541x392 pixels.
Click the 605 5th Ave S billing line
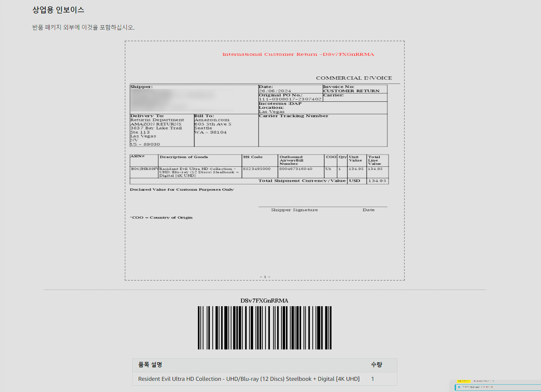(x=213, y=124)
